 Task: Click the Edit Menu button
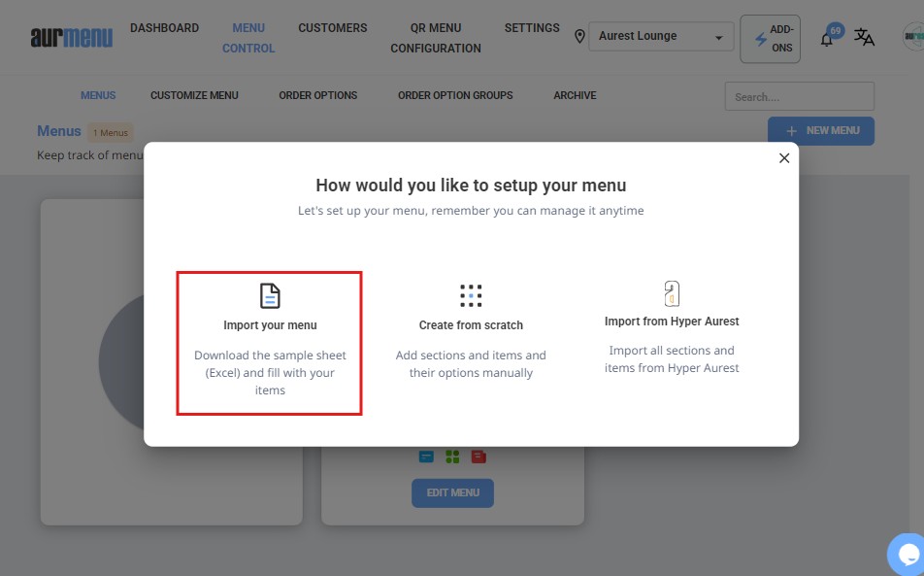point(452,492)
